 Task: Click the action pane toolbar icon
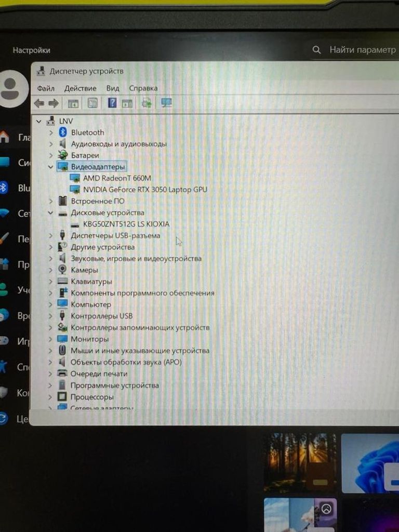[x=127, y=103]
